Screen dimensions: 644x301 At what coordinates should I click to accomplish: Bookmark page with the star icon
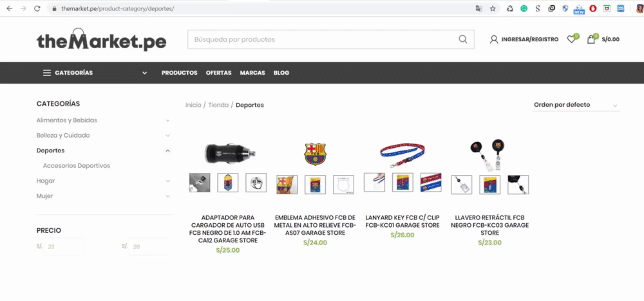point(493,8)
